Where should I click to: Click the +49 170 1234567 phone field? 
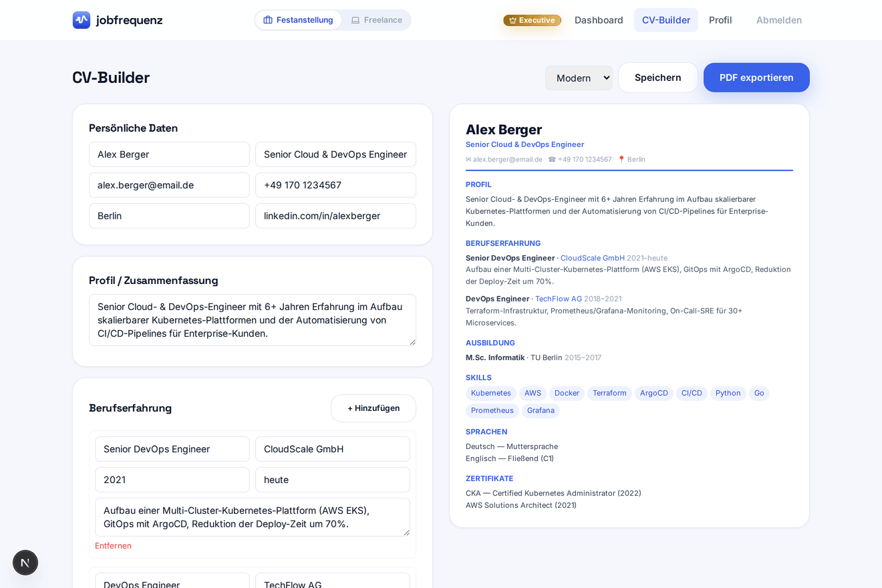[335, 185]
